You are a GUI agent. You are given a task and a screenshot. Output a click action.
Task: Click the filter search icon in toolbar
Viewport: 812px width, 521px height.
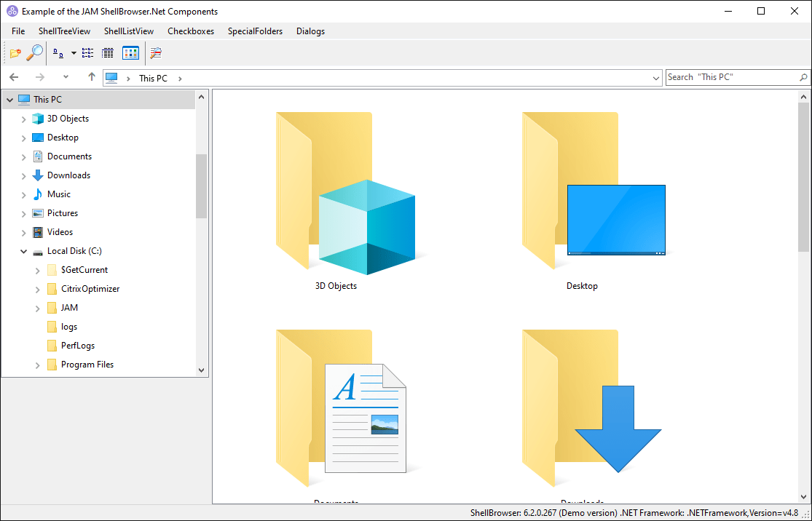click(x=156, y=53)
